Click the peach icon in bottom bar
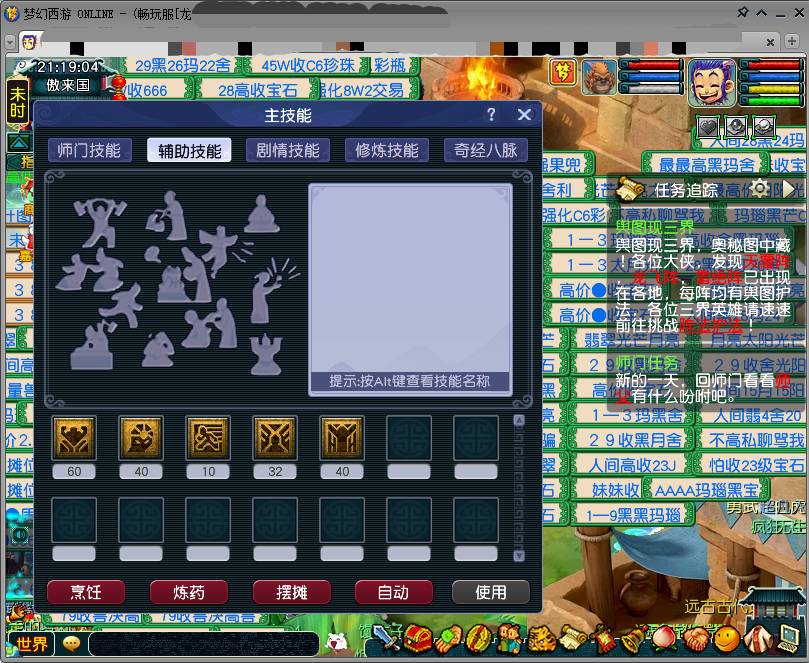Viewport: 809px width, 663px height. click(664, 640)
